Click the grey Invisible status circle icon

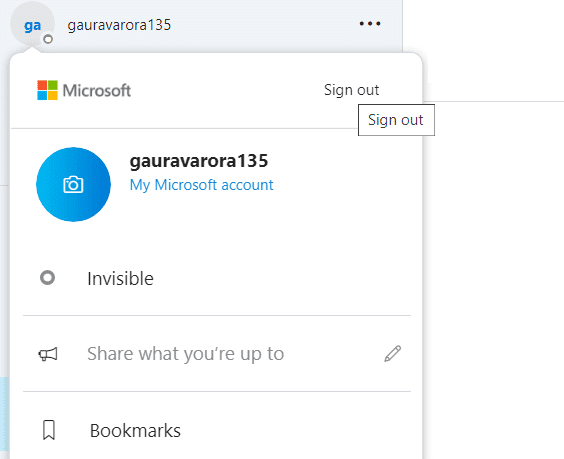pos(47,278)
